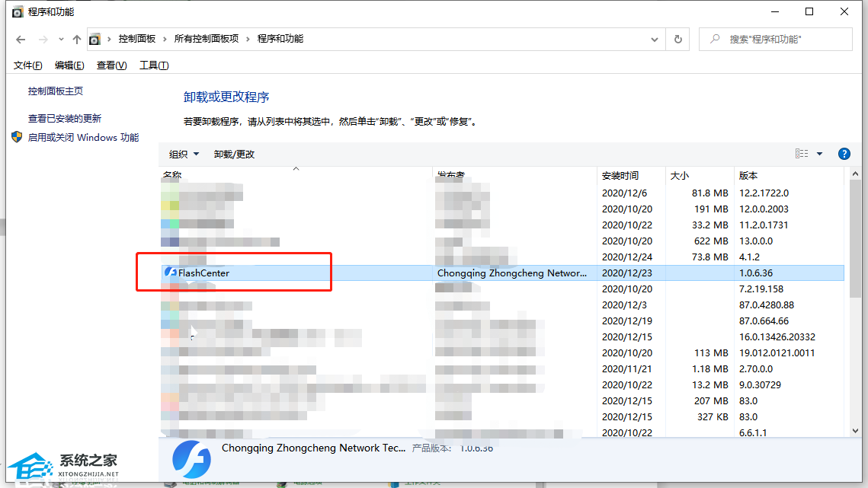Expand the view options dropdown arrow
The height and width of the screenshot is (488, 868).
click(x=819, y=154)
